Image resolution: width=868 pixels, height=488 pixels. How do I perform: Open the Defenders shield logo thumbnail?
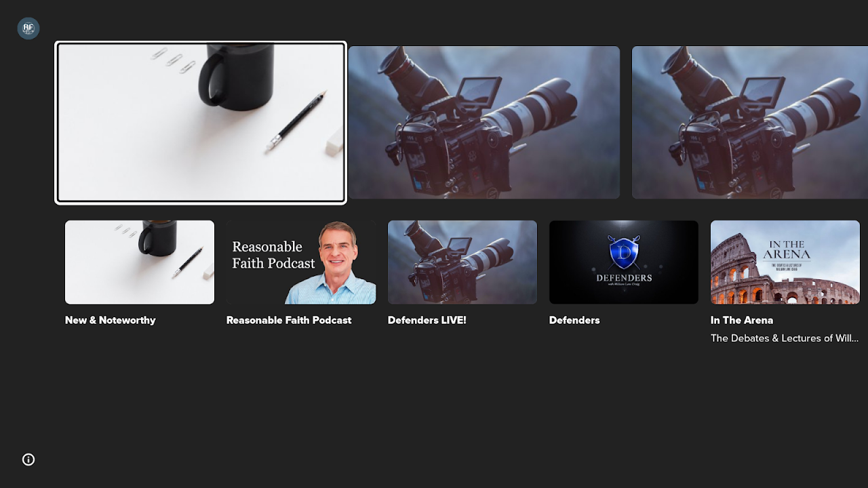click(624, 262)
